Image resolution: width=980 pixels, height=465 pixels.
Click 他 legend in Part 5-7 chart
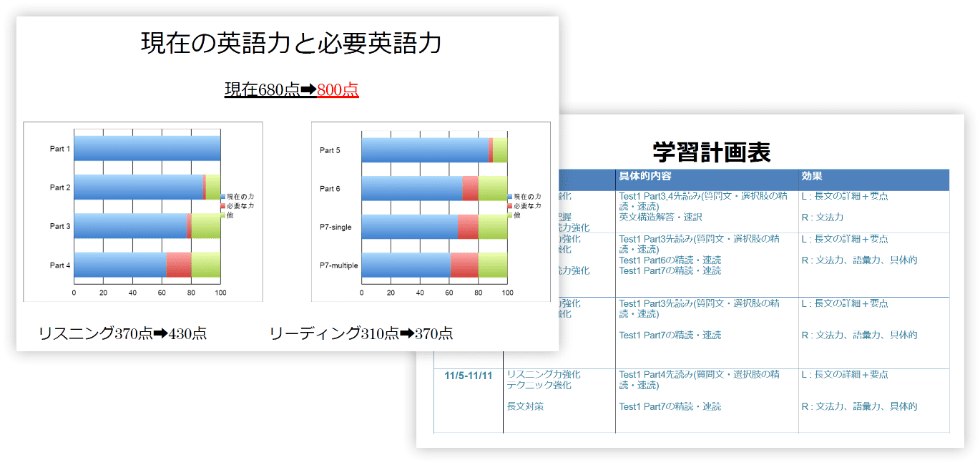coord(514,215)
